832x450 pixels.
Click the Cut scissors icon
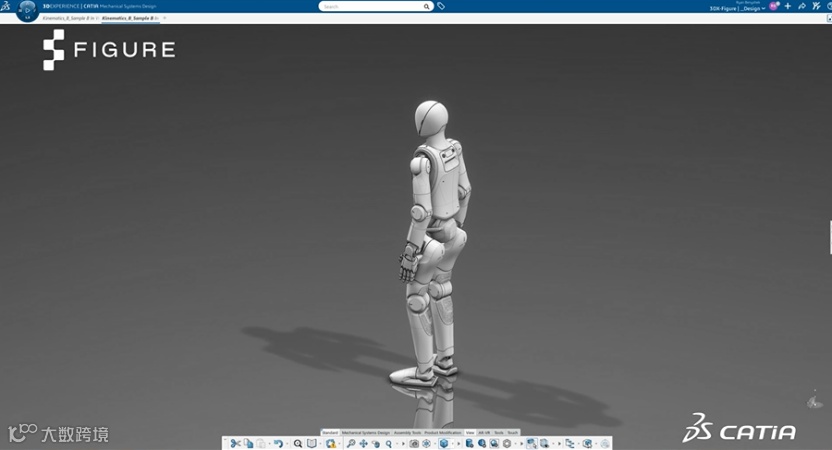point(236,444)
